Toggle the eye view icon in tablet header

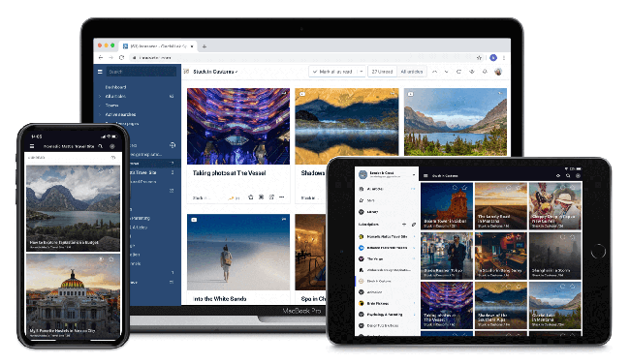(558, 176)
